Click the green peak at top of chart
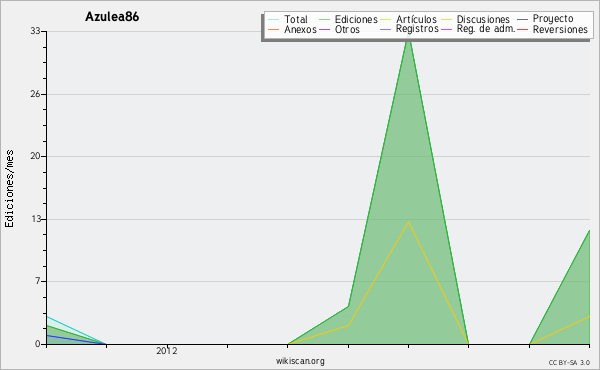 pos(409,38)
